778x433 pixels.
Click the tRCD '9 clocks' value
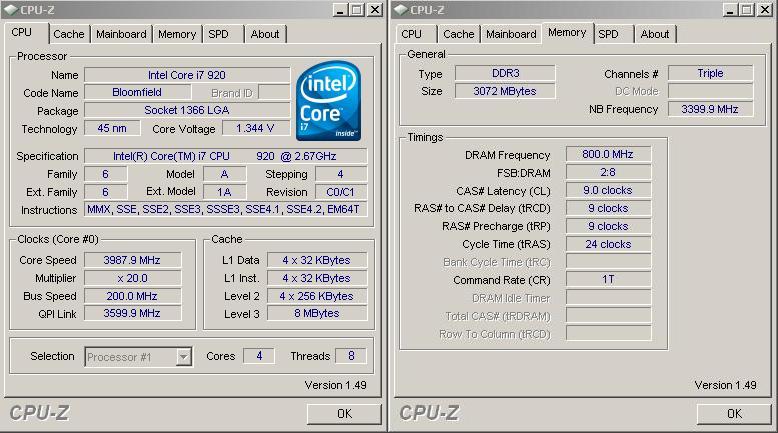click(608, 208)
